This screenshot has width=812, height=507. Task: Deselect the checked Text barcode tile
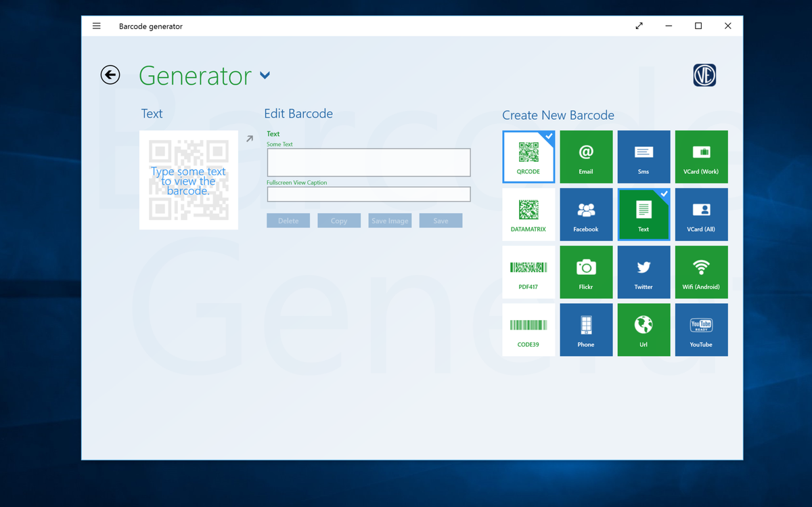click(x=644, y=215)
